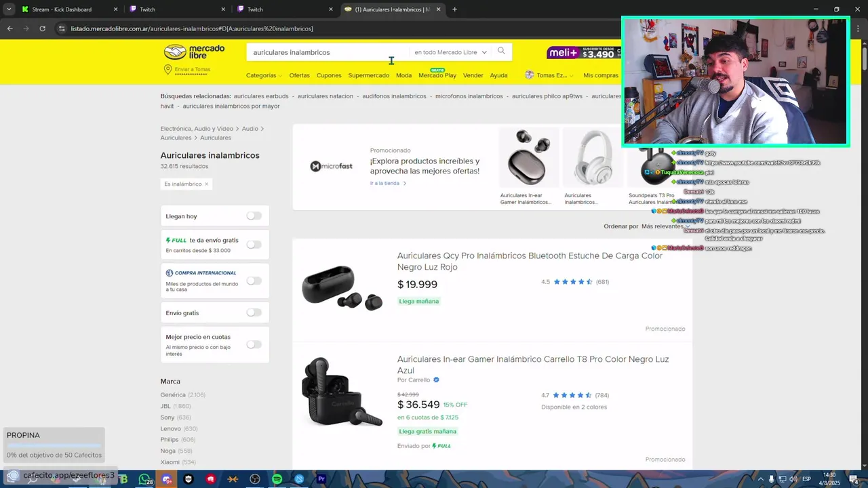Expand the Categorías menu
This screenshot has height=488, width=868.
click(264, 75)
